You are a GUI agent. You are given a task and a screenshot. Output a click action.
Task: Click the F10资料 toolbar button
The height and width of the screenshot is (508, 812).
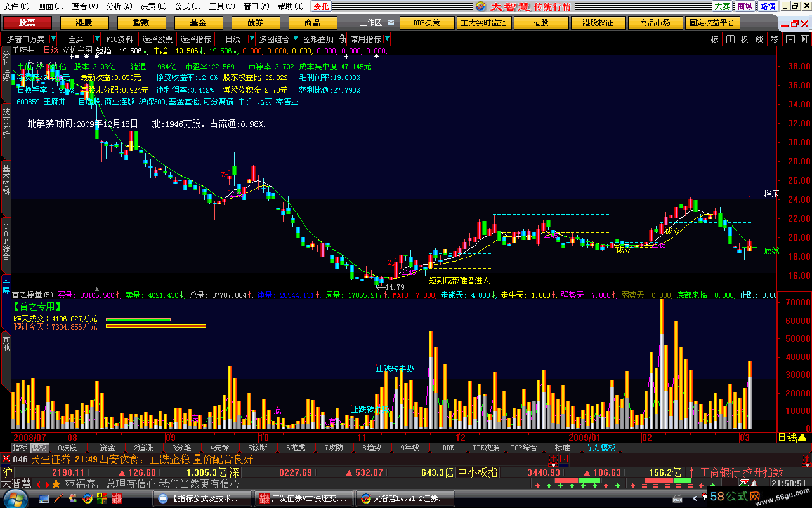(x=119, y=39)
